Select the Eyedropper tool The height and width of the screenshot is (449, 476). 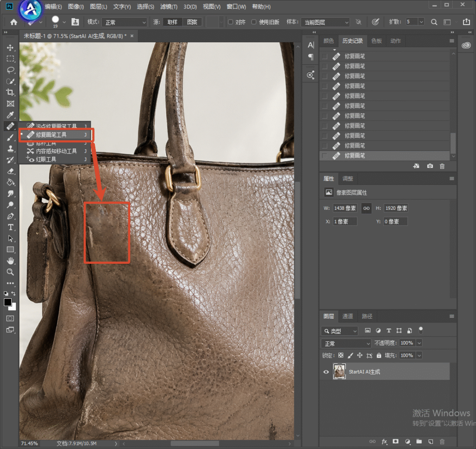click(x=10, y=115)
